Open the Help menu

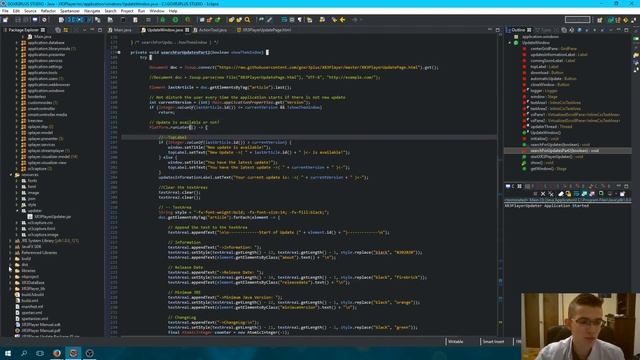(x=173, y=11)
